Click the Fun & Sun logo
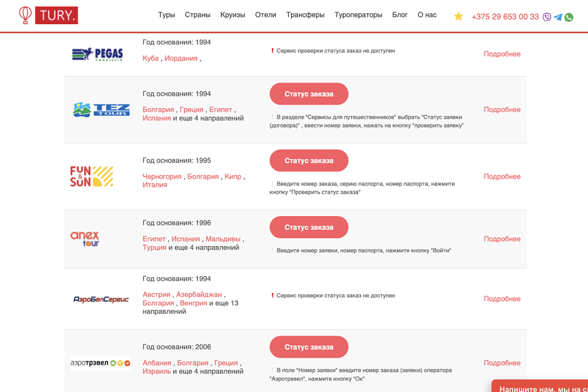 click(x=92, y=176)
